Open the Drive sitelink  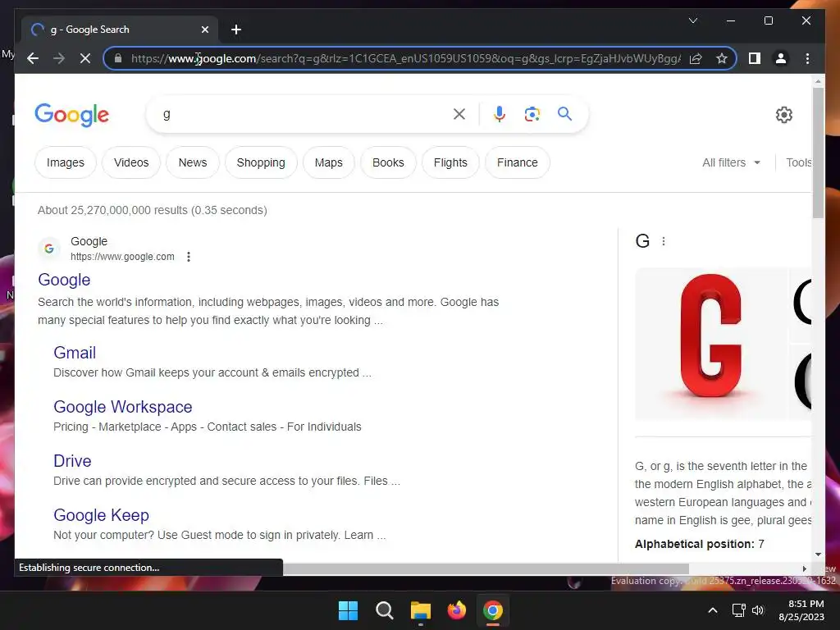[x=72, y=461]
